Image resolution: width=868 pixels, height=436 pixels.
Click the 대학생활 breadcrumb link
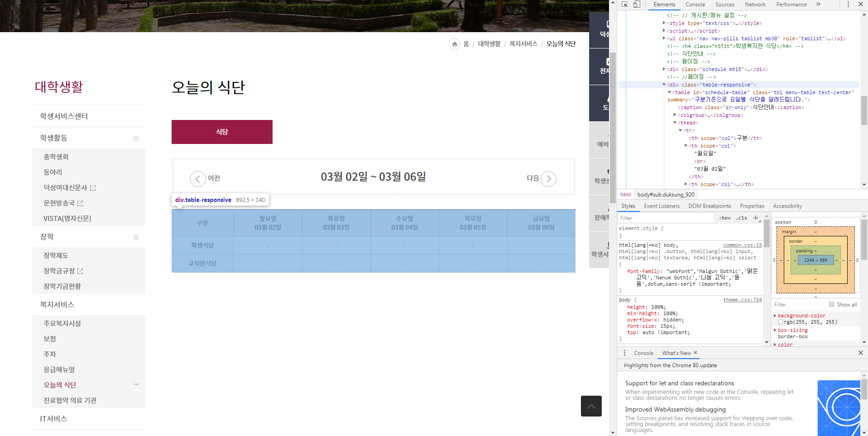(489, 44)
